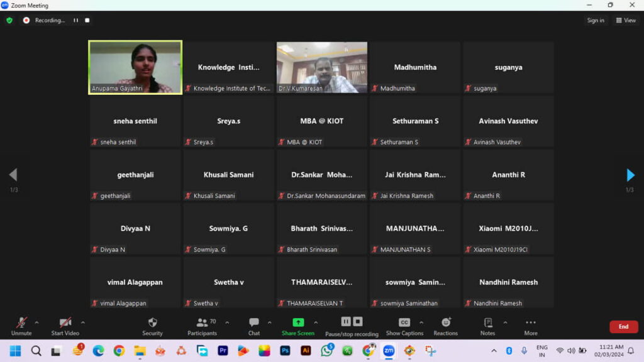
Task: Go to next participants page arrow
Action: [x=630, y=175]
